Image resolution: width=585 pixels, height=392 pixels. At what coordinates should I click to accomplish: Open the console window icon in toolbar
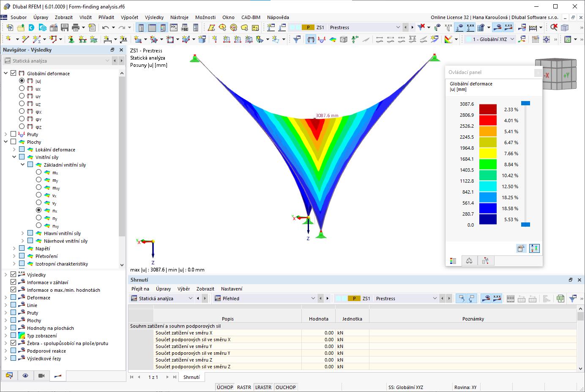coord(174,27)
